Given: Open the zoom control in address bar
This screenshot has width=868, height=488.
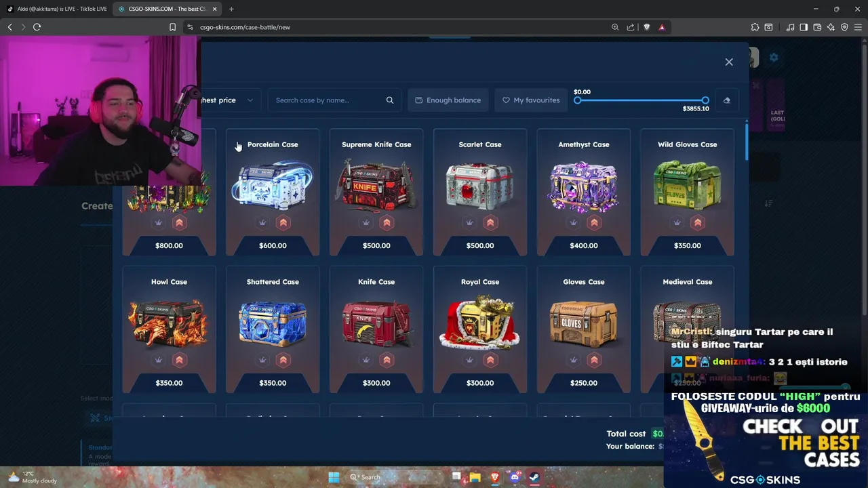Looking at the screenshot, I should click(x=615, y=27).
